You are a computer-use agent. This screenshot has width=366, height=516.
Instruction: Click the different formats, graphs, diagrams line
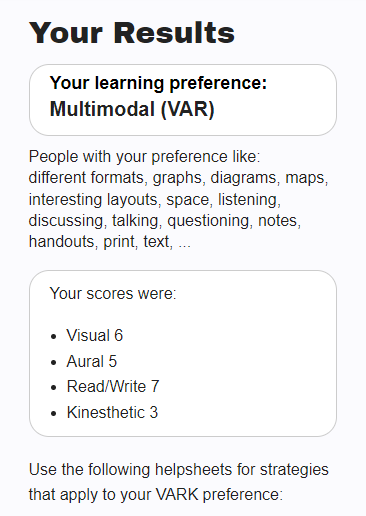(x=178, y=178)
